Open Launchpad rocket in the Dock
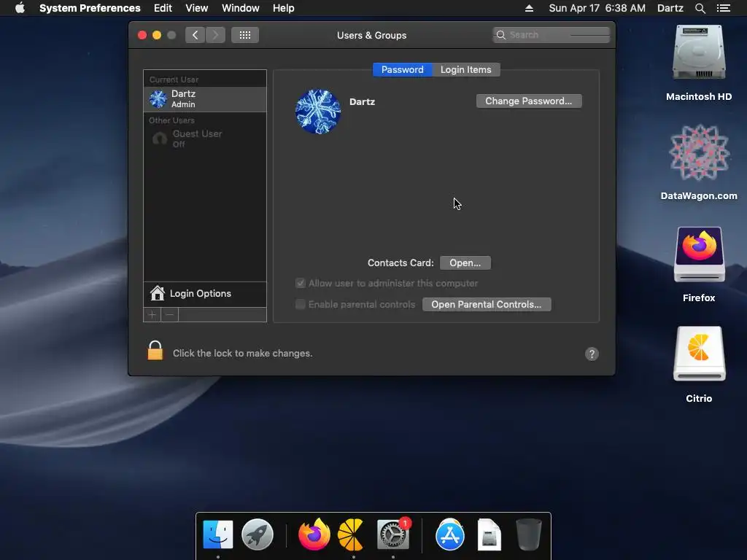The width and height of the screenshot is (747, 560). 258,534
